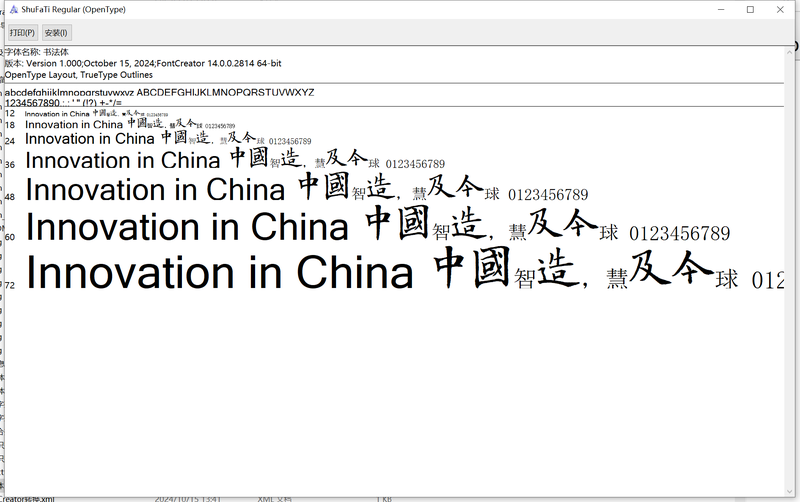Image resolution: width=800 pixels, height=502 pixels.
Task: Click the size 18 sample 'Innovation in China'
Action: click(x=74, y=124)
